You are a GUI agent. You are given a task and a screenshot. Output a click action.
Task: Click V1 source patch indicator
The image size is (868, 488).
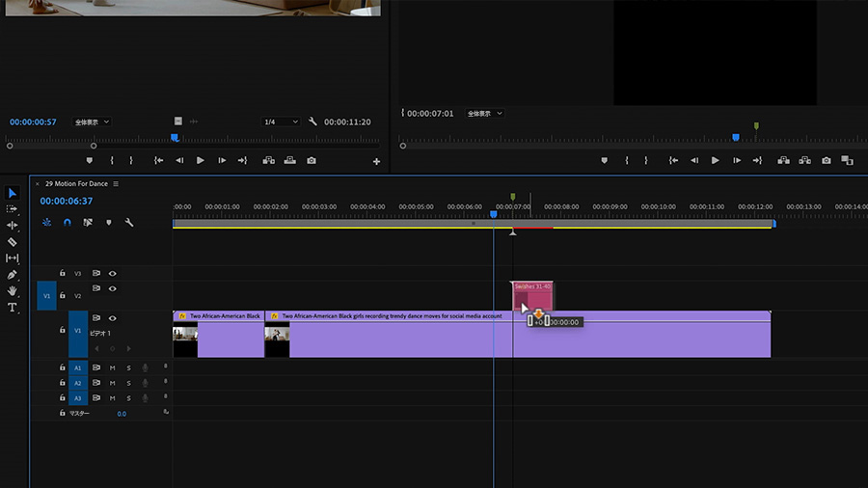pos(46,295)
